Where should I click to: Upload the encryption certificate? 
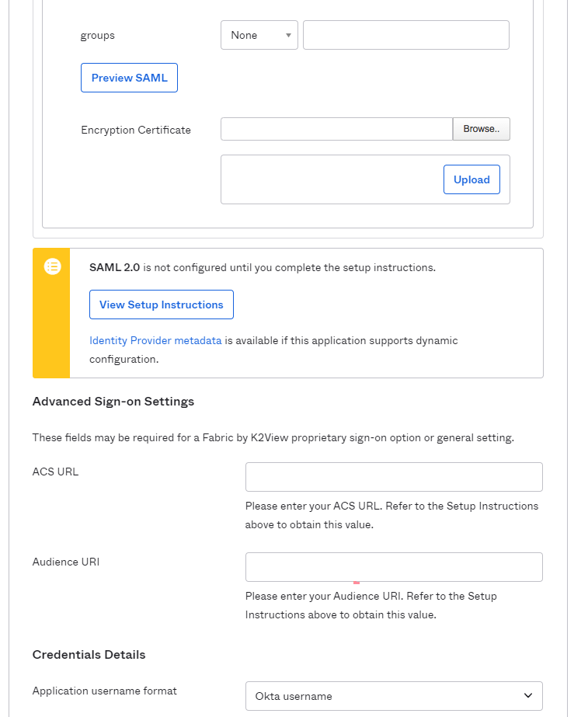coord(471,179)
